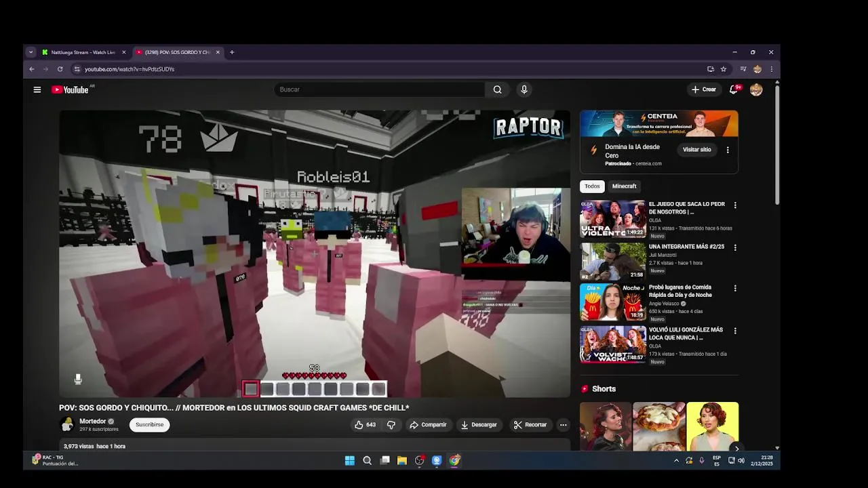Open more actions below the video

pyautogui.click(x=563, y=425)
